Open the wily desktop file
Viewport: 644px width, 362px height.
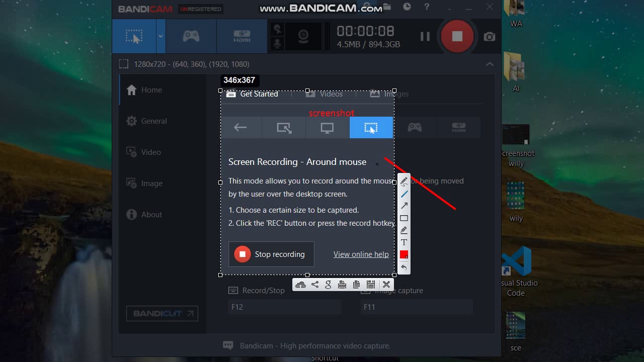(x=516, y=202)
